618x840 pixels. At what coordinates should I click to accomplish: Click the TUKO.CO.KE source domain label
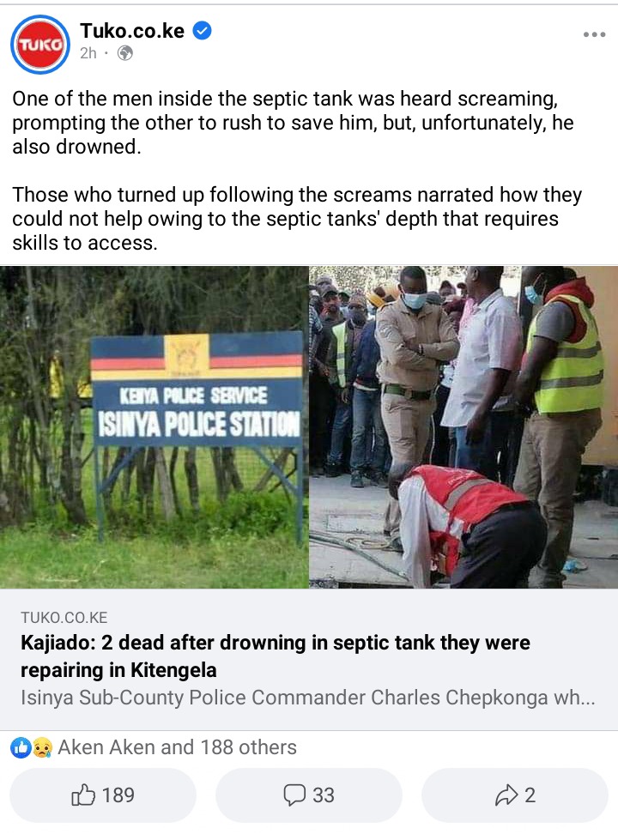[x=64, y=617]
